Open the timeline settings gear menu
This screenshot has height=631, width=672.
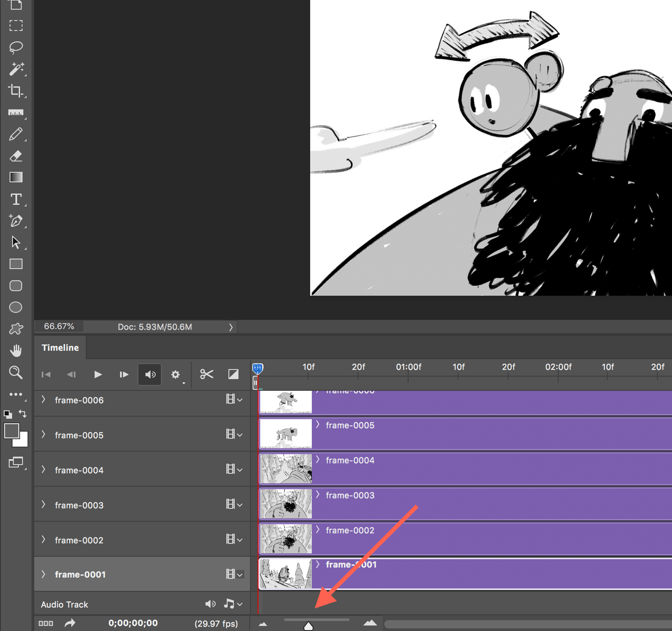(176, 374)
